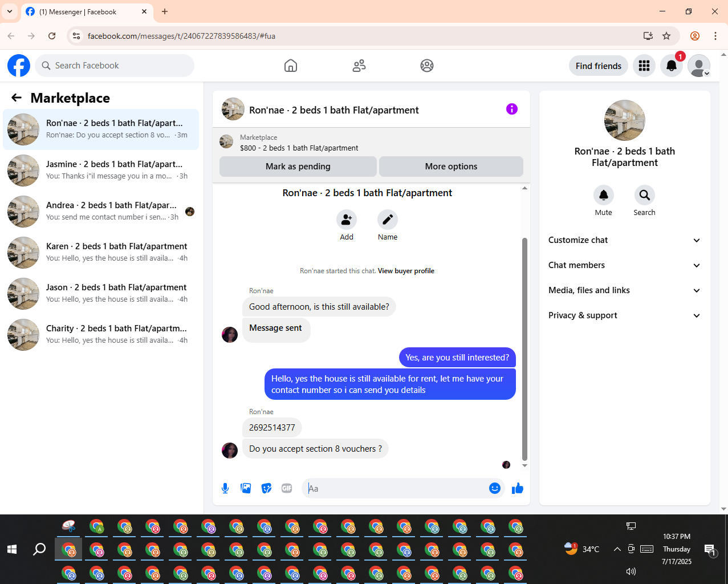Click the browser address bar URL
This screenshot has width=728, height=584.
[x=181, y=36]
